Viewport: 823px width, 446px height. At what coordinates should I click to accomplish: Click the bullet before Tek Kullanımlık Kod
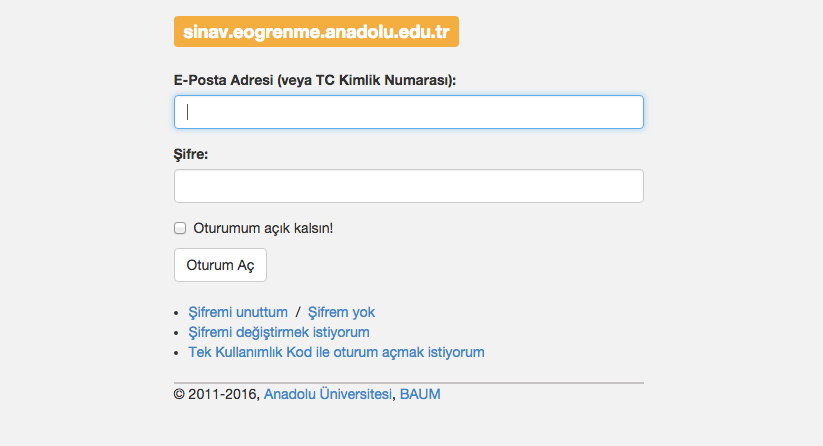177,353
